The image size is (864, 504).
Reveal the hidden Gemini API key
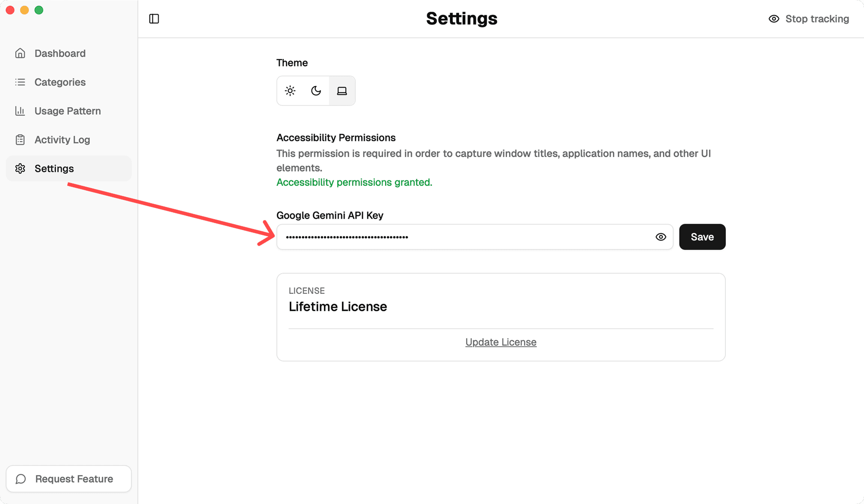pyautogui.click(x=661, y=237)
